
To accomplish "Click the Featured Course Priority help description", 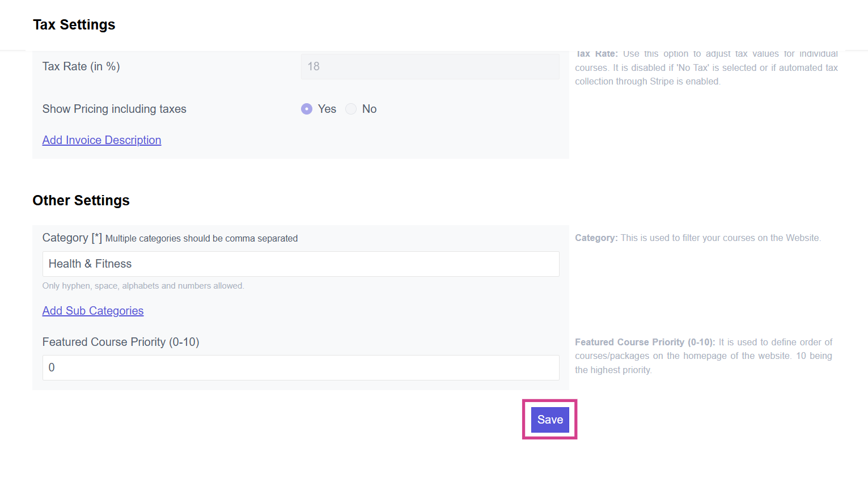I will 703,356.
